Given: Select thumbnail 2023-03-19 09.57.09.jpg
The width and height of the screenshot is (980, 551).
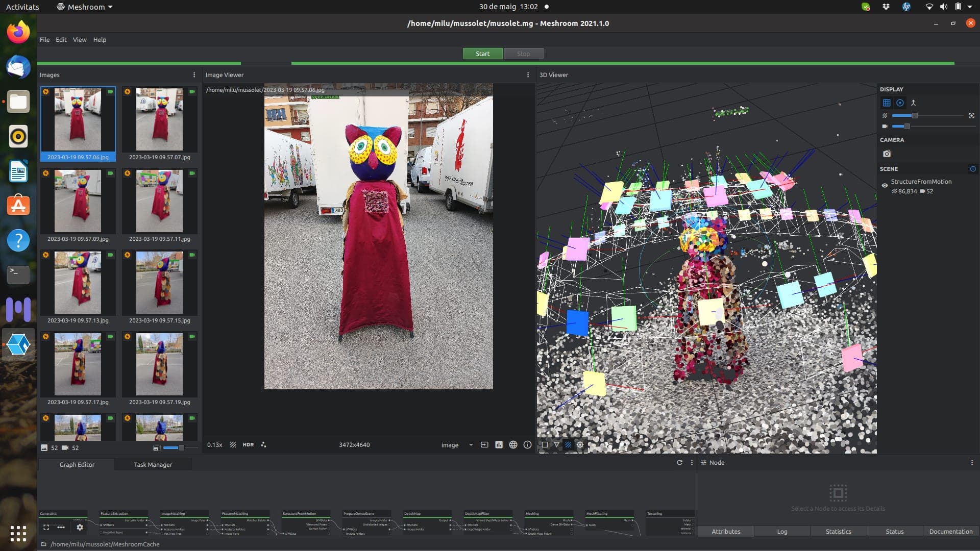Looking at the screenshot, I should (78, 206).
